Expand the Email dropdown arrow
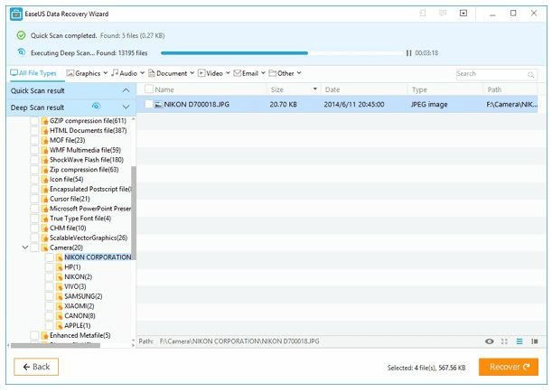This screenshot has height=392, width=552. point(263,73)
